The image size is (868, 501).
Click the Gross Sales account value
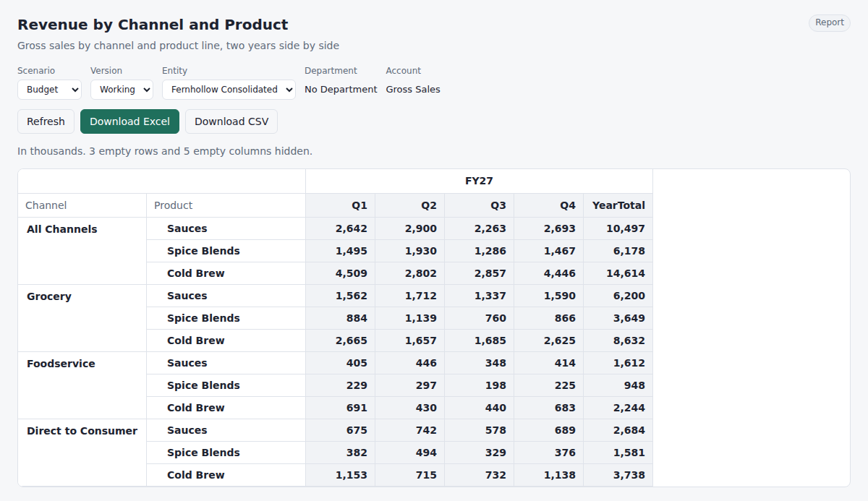413,90
